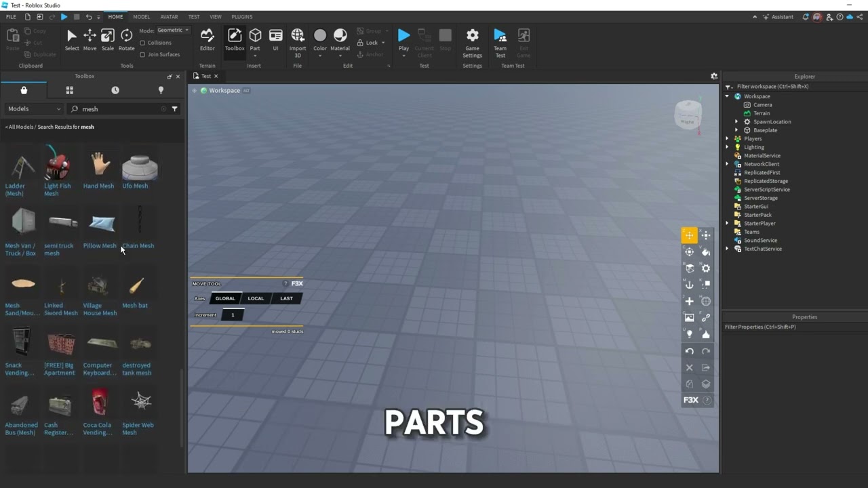Set F3X axes to LOCAL
The width and height of the screenshot is (868, 488).
[256, 298]
